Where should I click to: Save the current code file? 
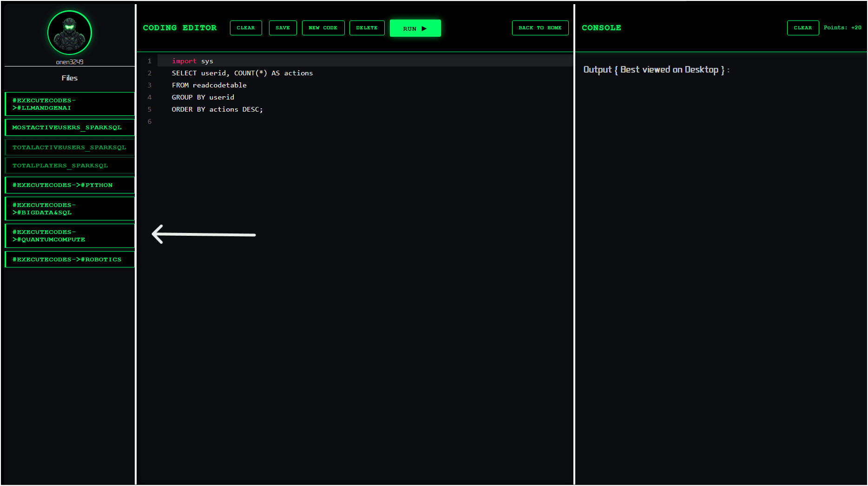coord(283,28)
